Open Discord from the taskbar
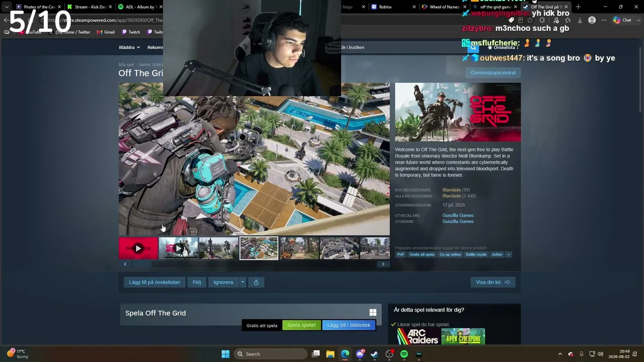The width and height of the screenshot is (644, 362). [x=360, y=354]
